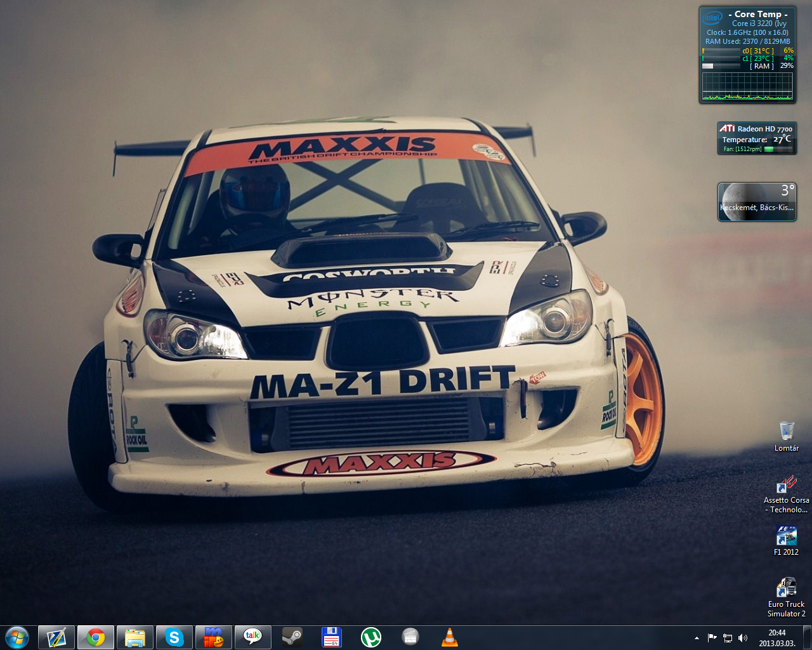Click the c0 core load bar
Screen dimensions: 812x650
tap(721, 51)
